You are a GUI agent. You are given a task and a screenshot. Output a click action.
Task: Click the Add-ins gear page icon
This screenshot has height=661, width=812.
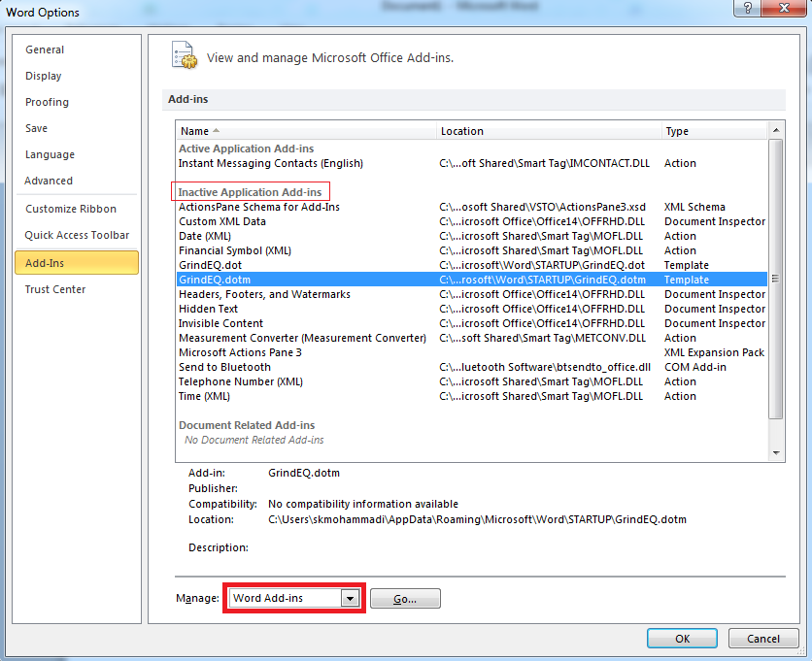point(184,55)
